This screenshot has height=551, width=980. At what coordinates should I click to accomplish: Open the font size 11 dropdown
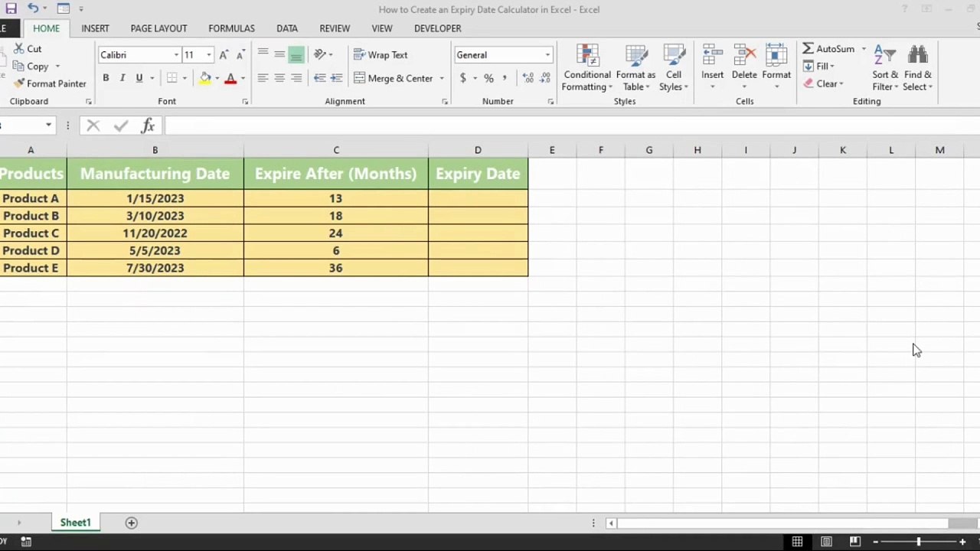pyautogui.click(x=208, y=55)
